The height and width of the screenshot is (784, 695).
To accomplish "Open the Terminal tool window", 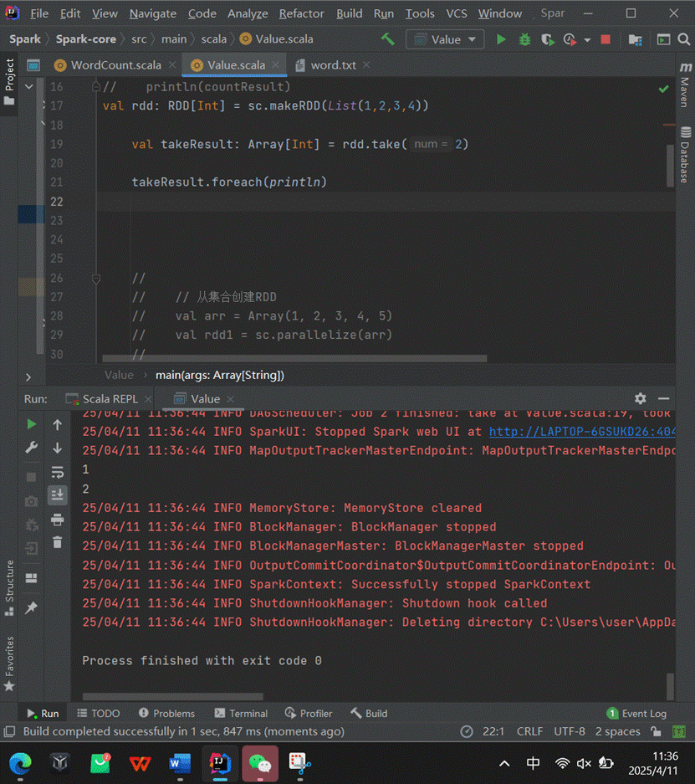I will 242,714.
